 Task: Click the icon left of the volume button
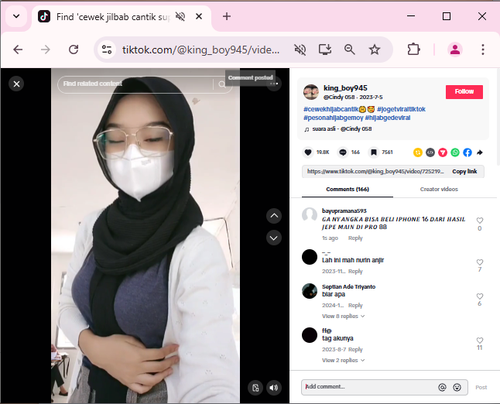pyautogui.click(x=256, y=388)
